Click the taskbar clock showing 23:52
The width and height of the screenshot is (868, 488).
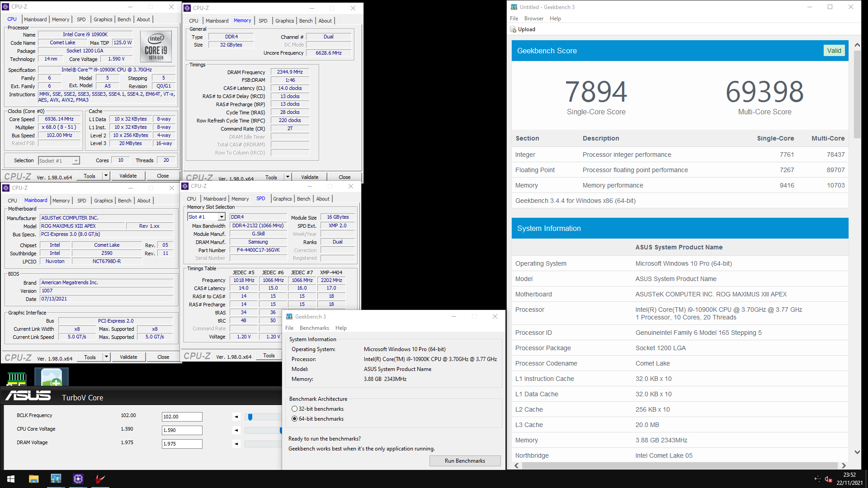(849, 475)
